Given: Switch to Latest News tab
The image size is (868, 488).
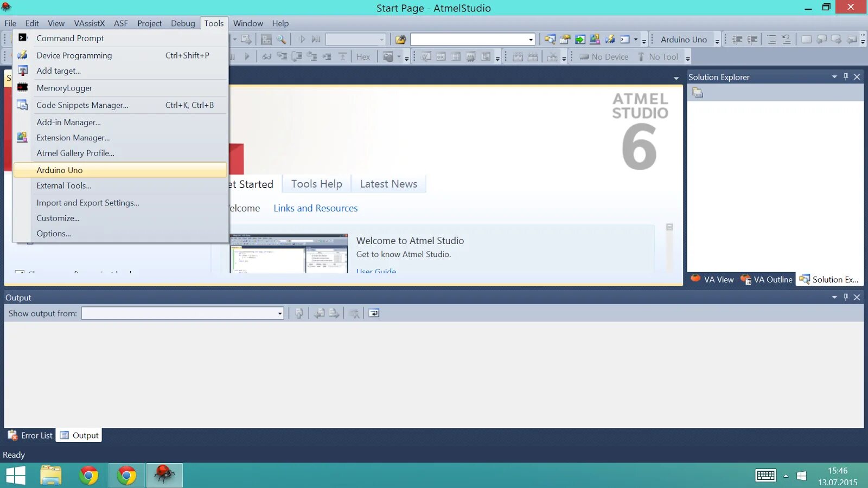Looking at the screenshot, I should point(388,184).
